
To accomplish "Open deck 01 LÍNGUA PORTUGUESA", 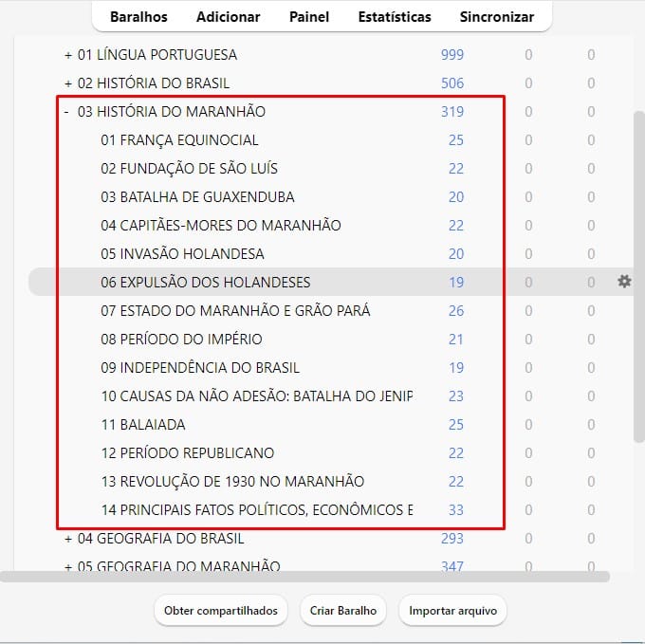I will [x=157, y=55].
